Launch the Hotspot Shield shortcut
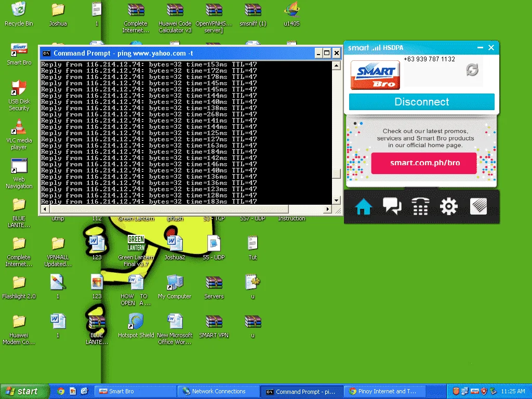Screen dimensions: 532x399 [x=136, y=326]
